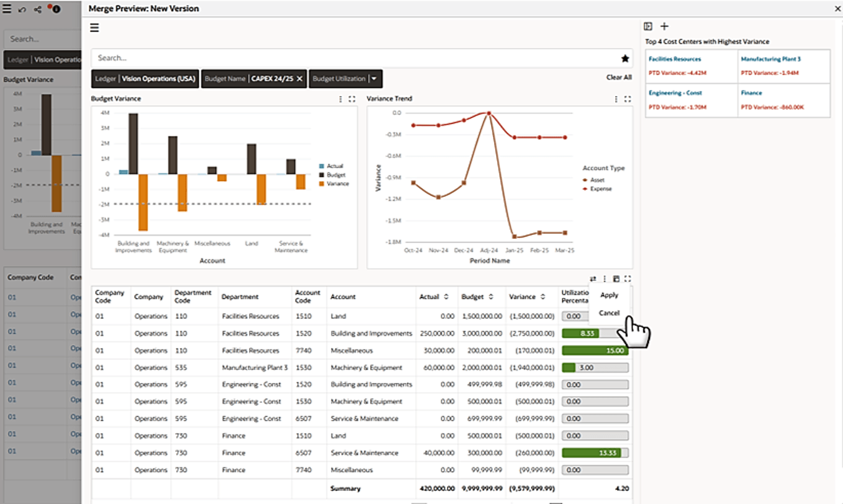Click the share icon in the background toolbar
The width and height of the screenshot is (843, 504).
pyautogui.click(x=38, y=10)
